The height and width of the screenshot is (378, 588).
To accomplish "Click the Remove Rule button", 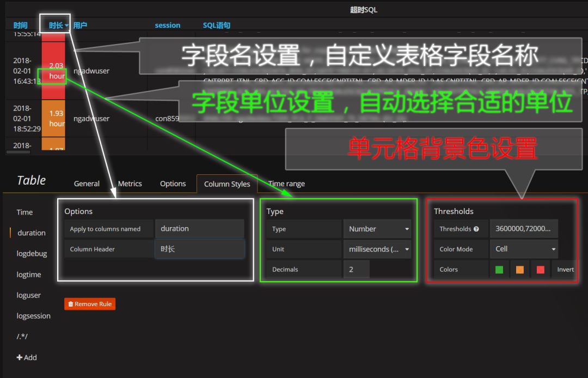I will 90,304.
